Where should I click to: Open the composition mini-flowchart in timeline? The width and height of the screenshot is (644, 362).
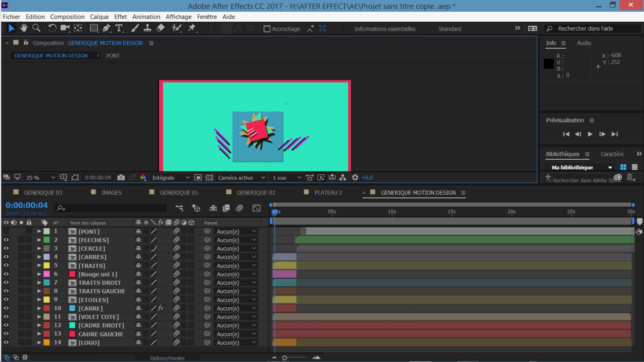tap(179, 208)
